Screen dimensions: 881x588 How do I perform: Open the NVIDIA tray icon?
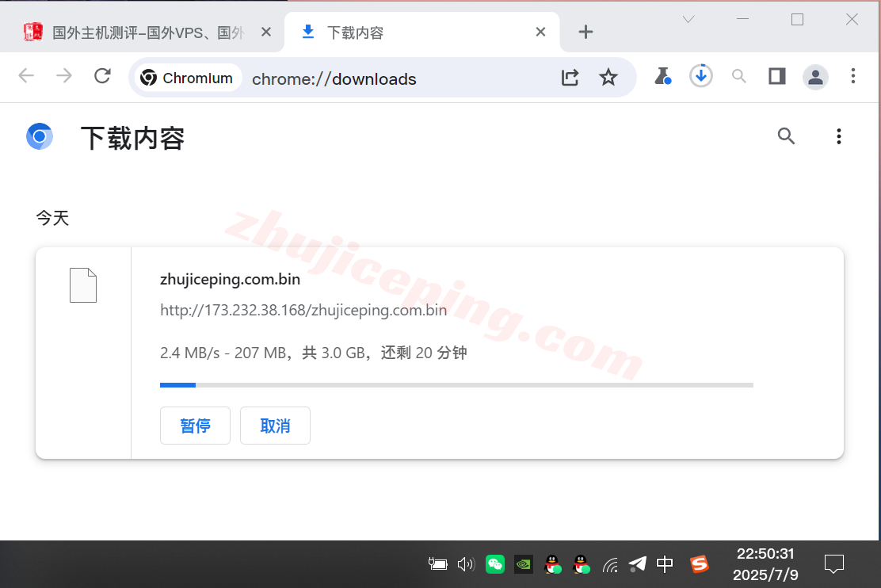coord(524,563)
